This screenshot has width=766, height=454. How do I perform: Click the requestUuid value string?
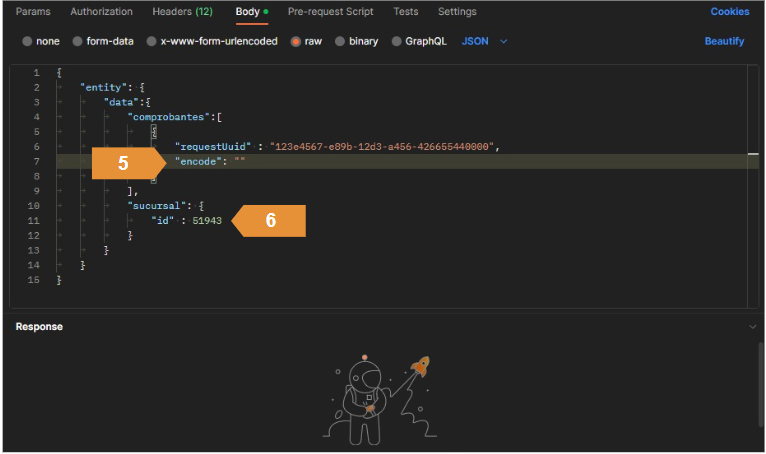tap(383, 146)
